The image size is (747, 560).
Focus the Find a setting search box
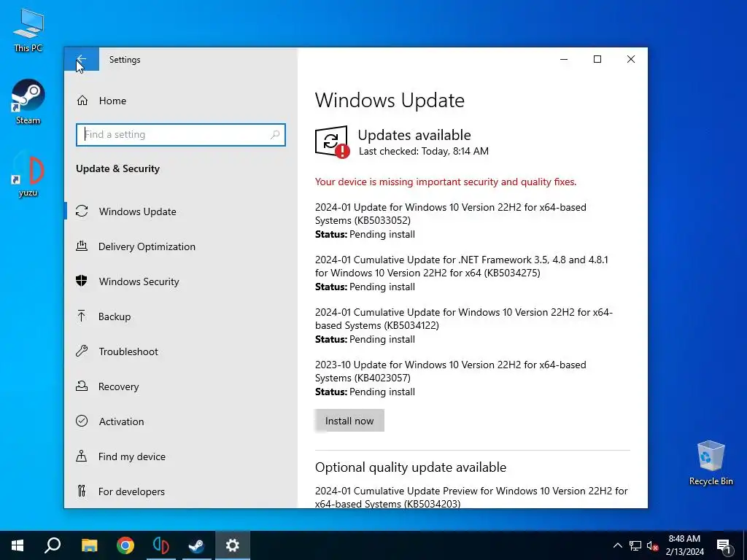181,135
